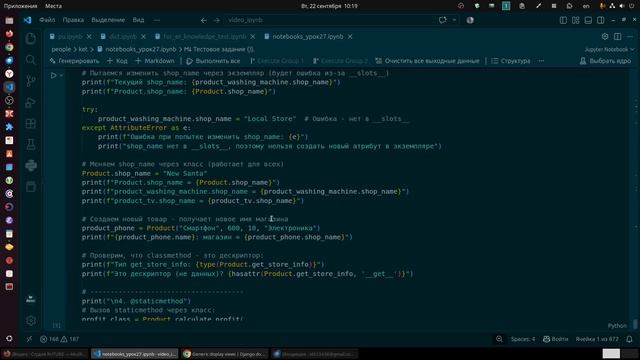
Task: Customize layout using the layout grid icon
Action: click(x=576, y=20)
